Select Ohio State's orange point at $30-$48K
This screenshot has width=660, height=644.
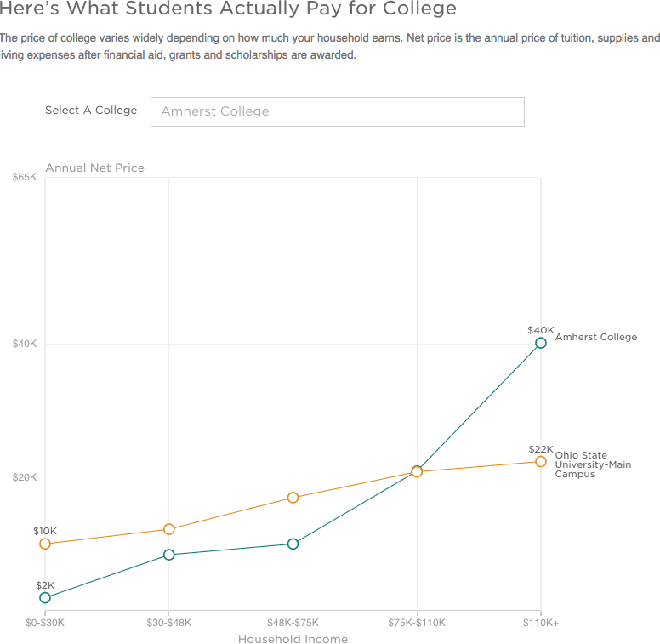tap(169, 529)
